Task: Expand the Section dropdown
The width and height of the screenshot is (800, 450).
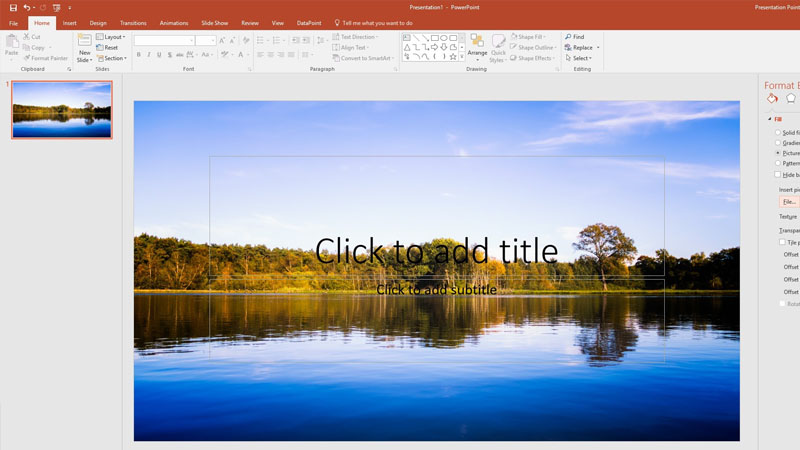Action: coord(112,58)
